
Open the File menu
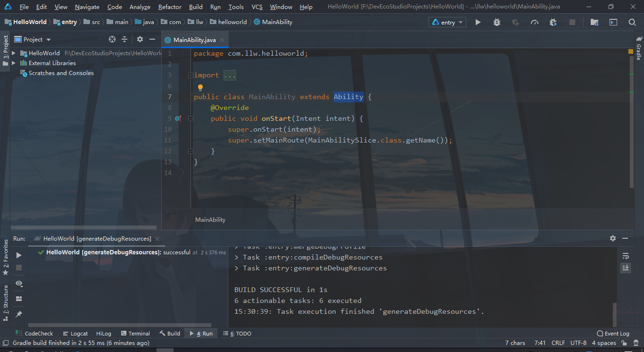(x=24, y=7)
